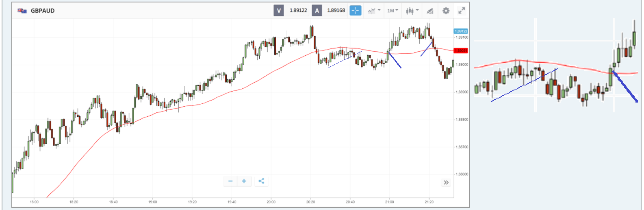Toggle the blue crosshair cursor tool
Viewport: 644px width, 210px height.
[x=355, y=11]
